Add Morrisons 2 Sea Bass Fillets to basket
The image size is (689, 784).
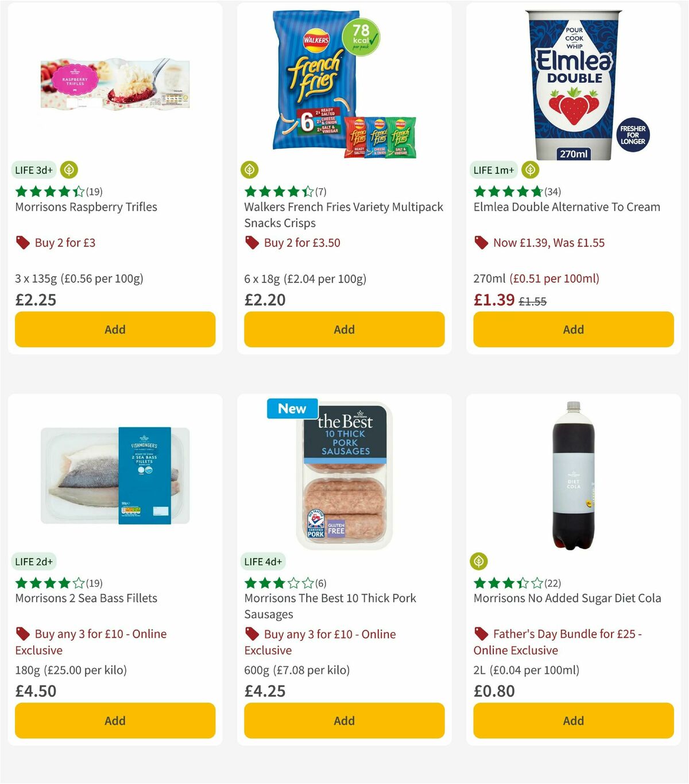click(115, 720)
